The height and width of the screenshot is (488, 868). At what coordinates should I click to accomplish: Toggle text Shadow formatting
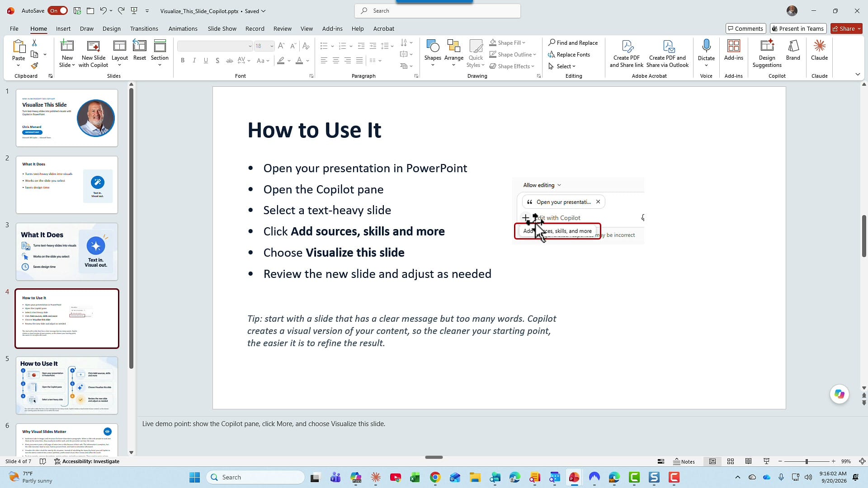pyautogui.click(x=217, y=61)
